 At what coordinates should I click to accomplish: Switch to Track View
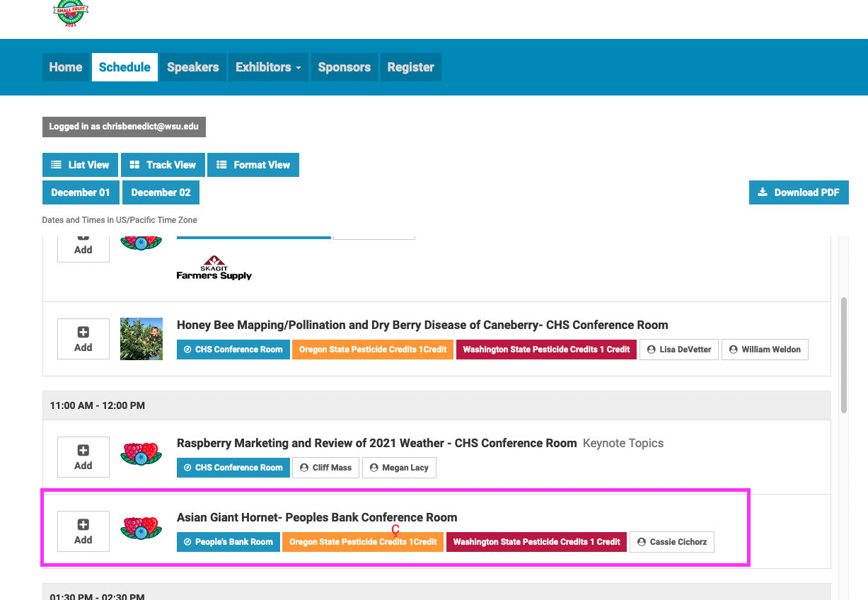click(163, 165)
